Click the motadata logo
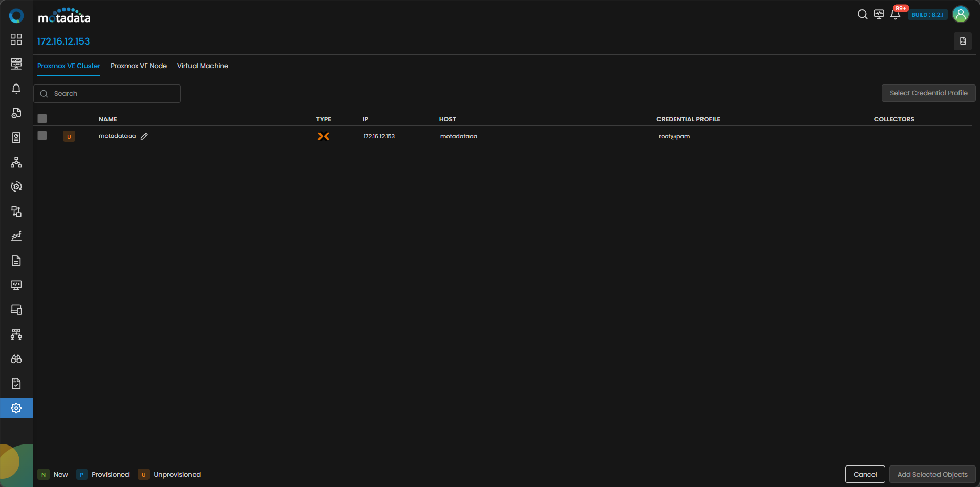The width and height of the screenshot is (980, 487). tap(64, 16)
